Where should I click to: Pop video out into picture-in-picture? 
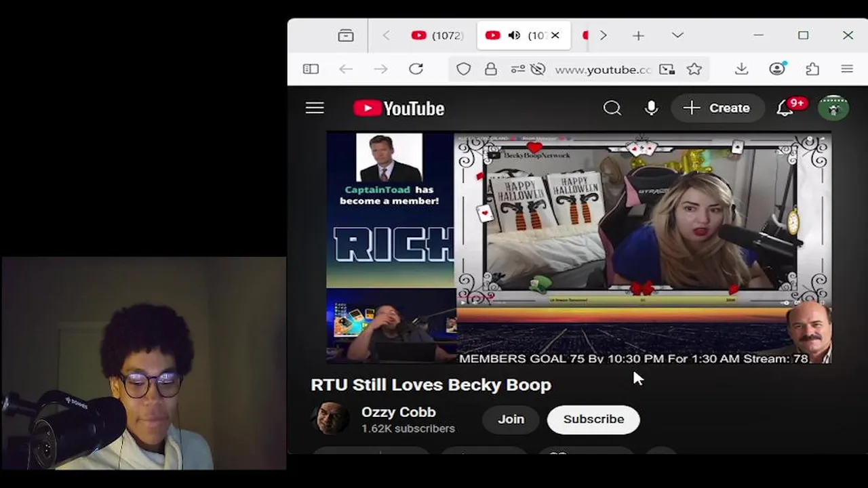point(667,69)
